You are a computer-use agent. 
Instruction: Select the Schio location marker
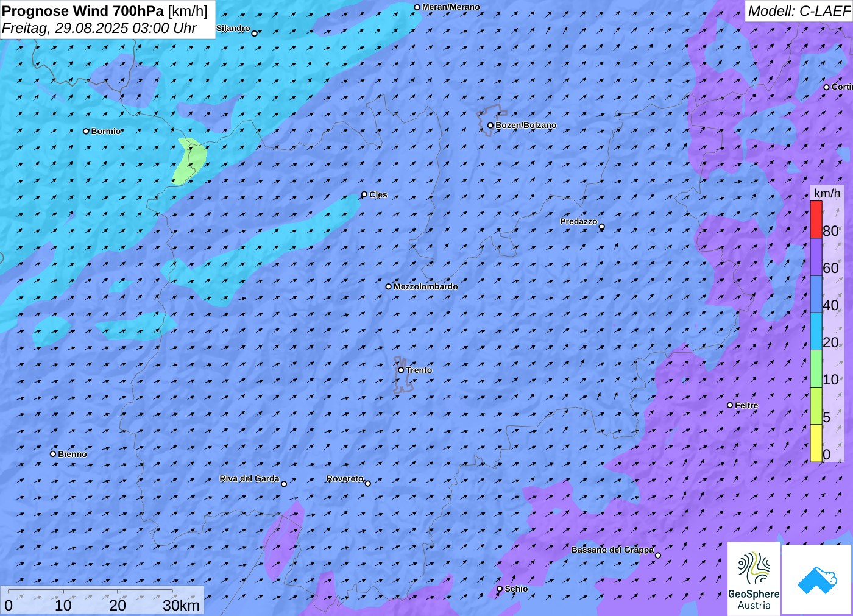[x=500, y=589]
